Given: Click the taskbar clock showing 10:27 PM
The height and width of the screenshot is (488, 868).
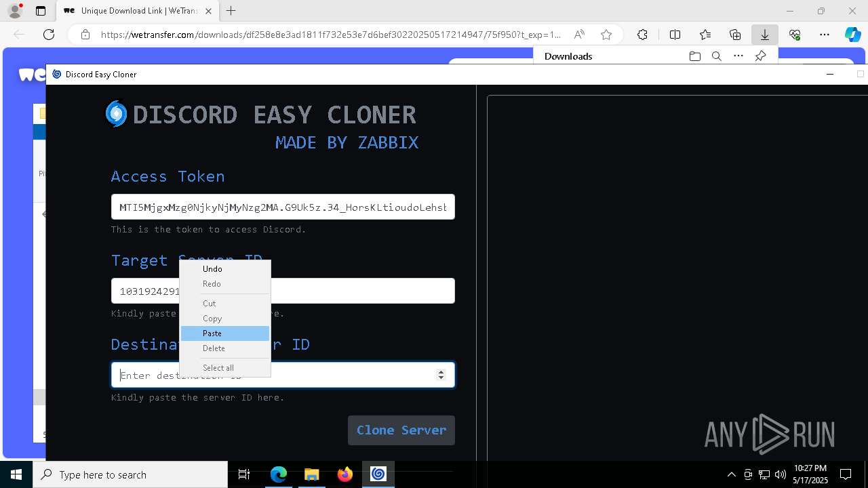Looking at the screenshot, I should [810, 474].
